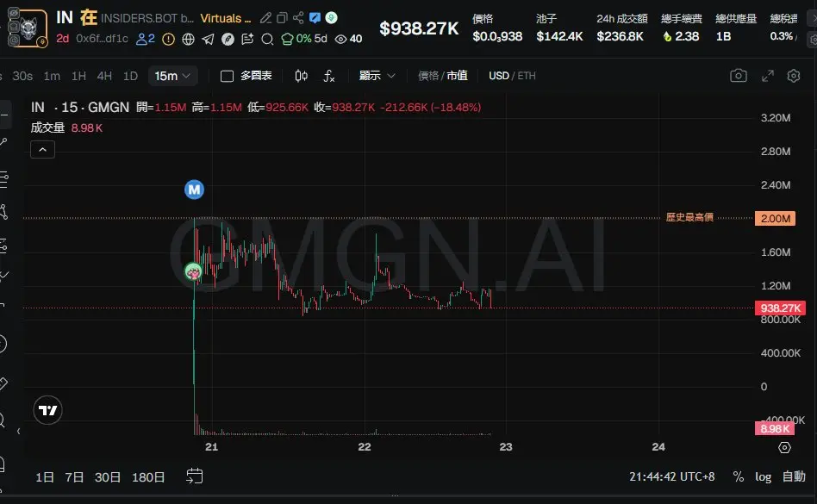Switch currency to USD
The image size is (817, 504).
(x=499, y=76)
